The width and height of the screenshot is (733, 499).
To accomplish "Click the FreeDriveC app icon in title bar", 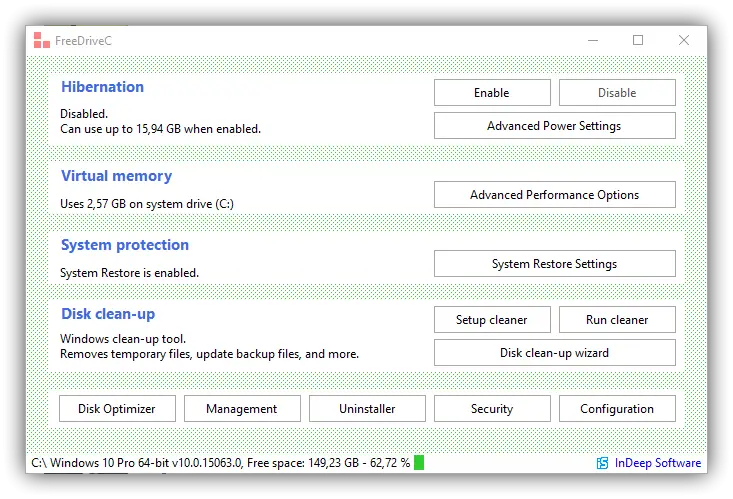I will (x=40, y=41).
